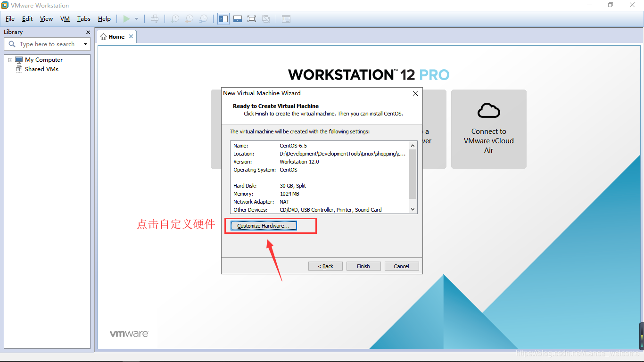Click Finish to create the VM
This screenshot has height=362, width=644.
363,266
